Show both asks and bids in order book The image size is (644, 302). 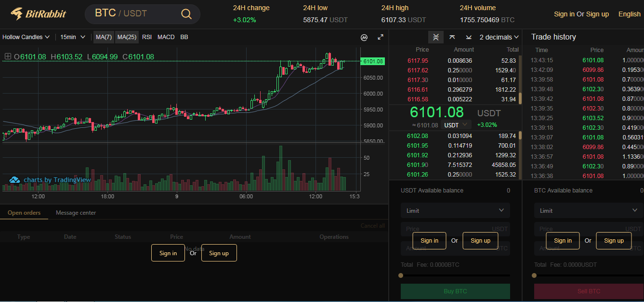click(x=436, y=37)
